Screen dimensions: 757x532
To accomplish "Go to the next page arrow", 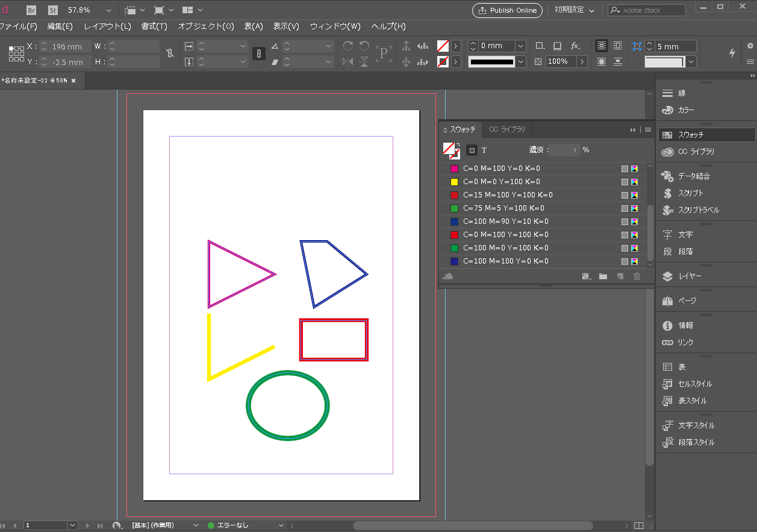I will (x=87, y=525).
